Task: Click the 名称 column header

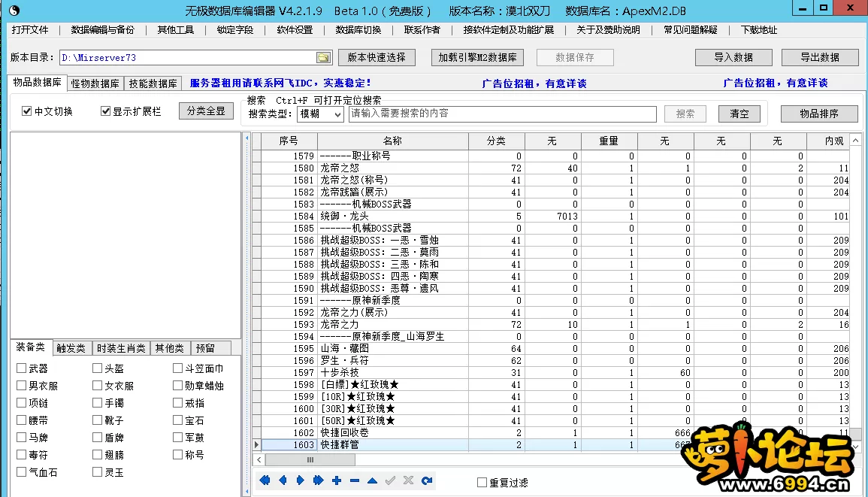Action: 392,141
